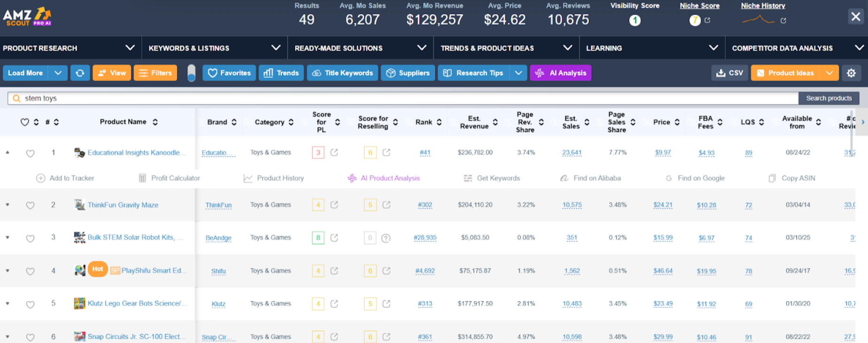Open the Filters button
The width and height of the screenshot is (868, 343).
tap(156, 73)
